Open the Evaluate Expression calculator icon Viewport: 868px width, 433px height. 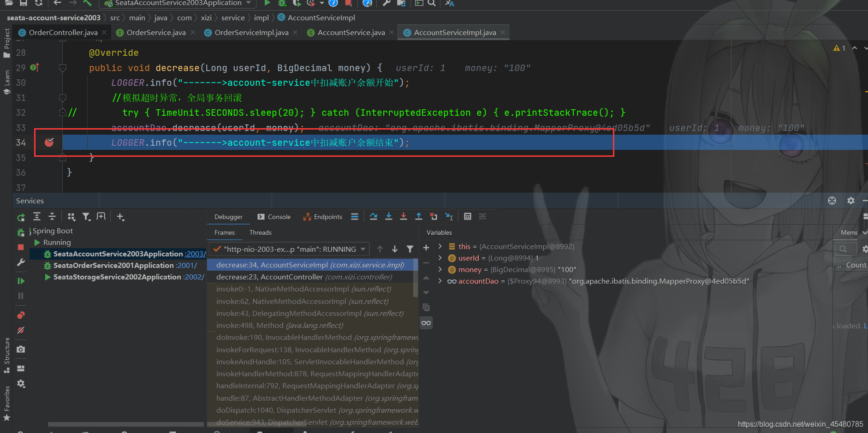click(468, 216)
